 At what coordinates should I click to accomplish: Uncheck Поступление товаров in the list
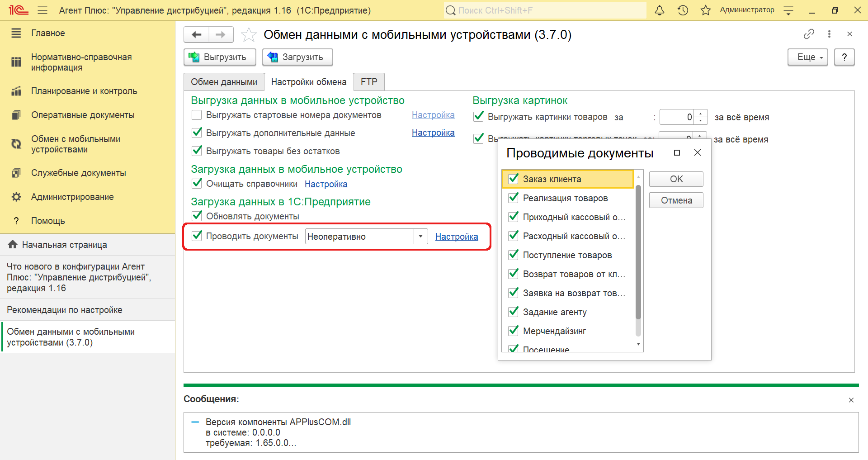coord(514,255)
